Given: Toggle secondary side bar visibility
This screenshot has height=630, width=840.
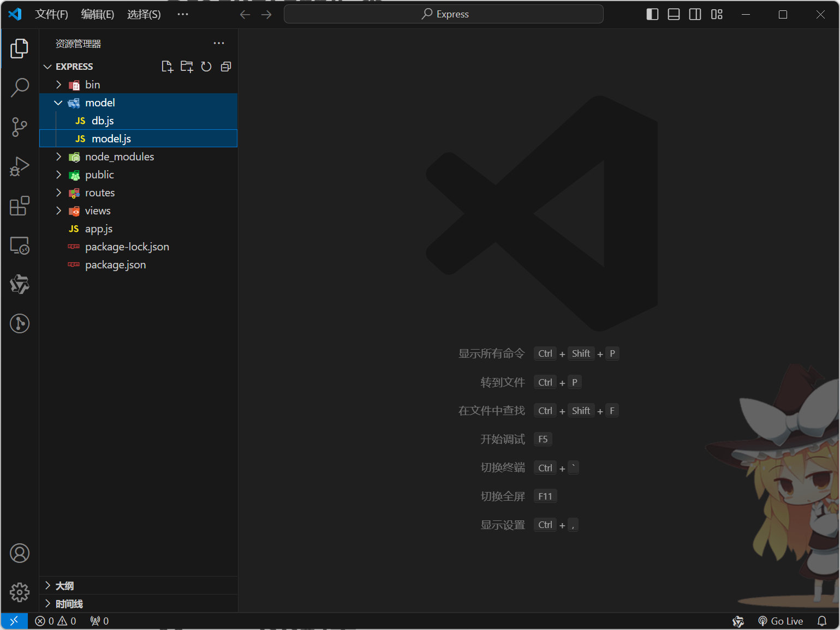Looking at the screenshot, I should (x=695, y=14).
